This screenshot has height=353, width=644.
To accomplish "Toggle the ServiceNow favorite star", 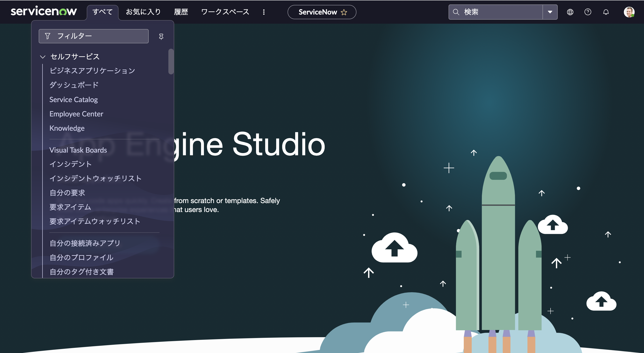I will (x=344, y=12).
